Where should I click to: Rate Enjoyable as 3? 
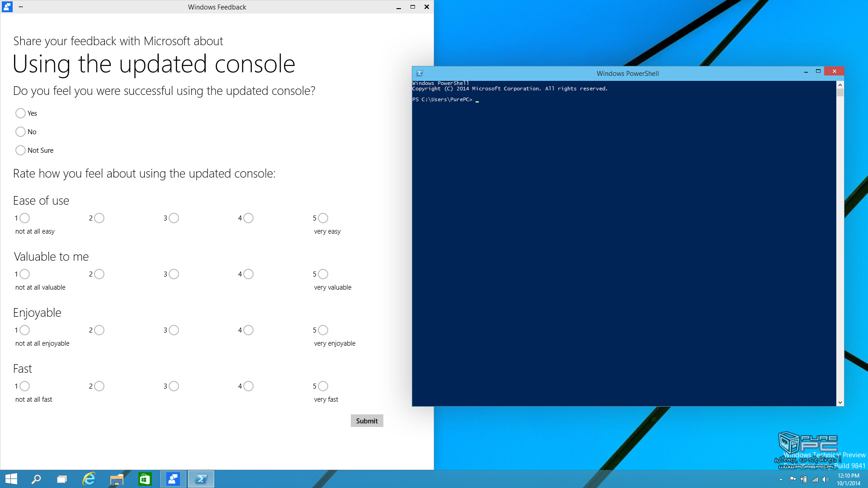point(174,330)
